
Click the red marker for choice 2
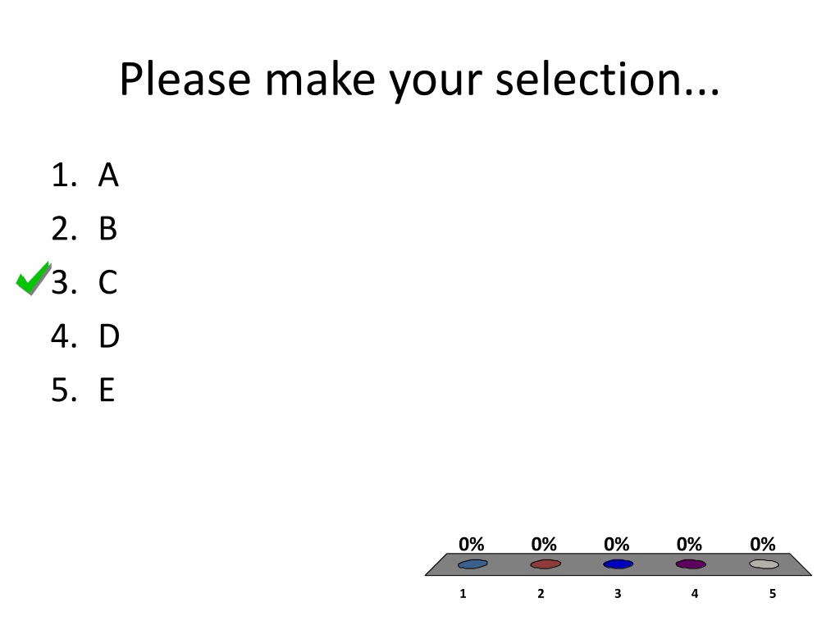[546, 564]
